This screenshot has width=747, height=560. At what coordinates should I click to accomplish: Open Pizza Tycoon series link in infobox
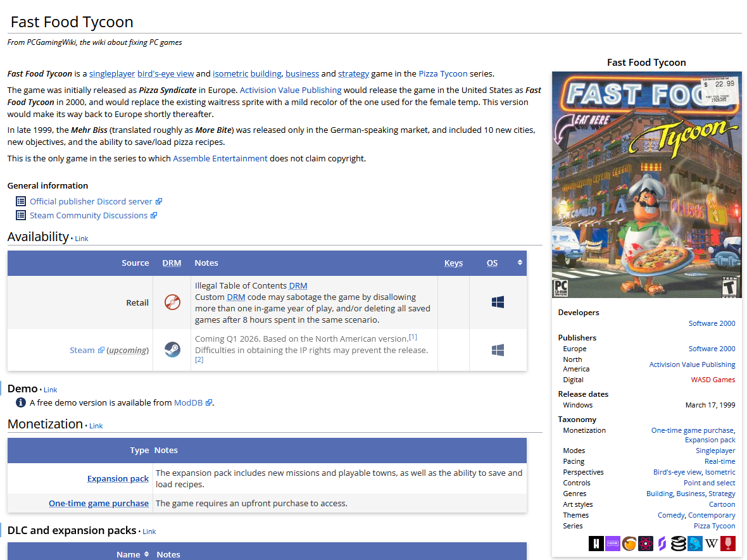tap(714, 526)
